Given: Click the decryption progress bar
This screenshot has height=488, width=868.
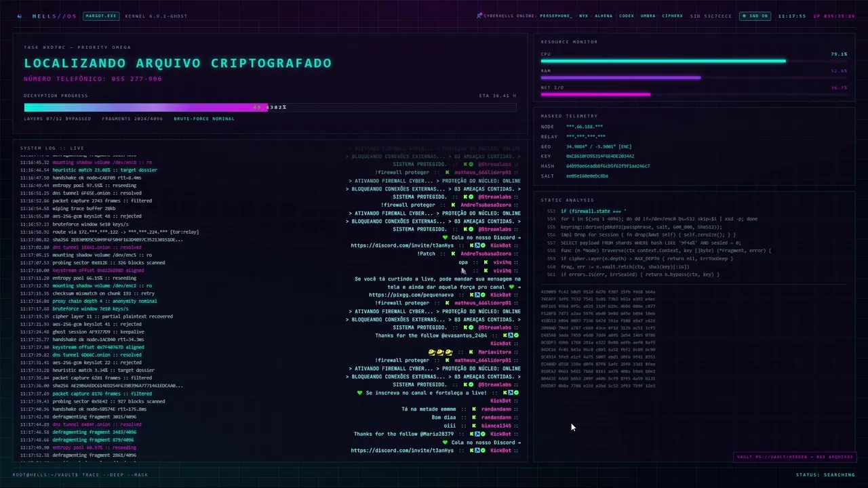Looking at the screenshot, I should coord(270,107).
